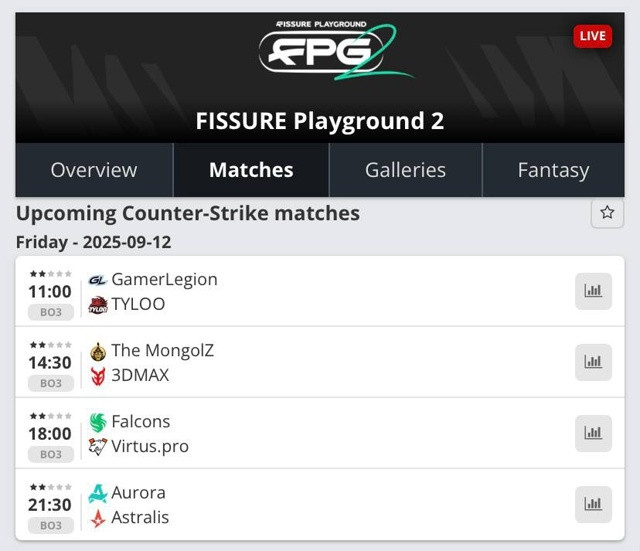Select the Matches tab

point(251,170)
